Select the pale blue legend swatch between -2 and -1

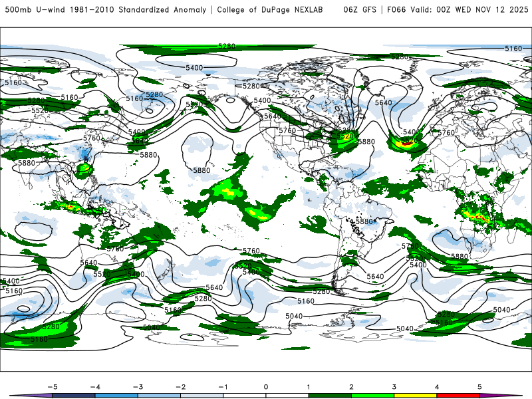coord(202,396)
